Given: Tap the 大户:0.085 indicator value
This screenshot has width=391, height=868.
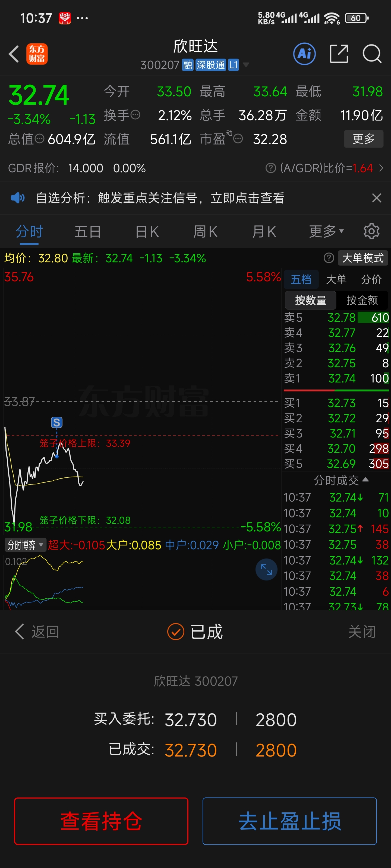Looking at the screenshot, I should tap(134, 545).
